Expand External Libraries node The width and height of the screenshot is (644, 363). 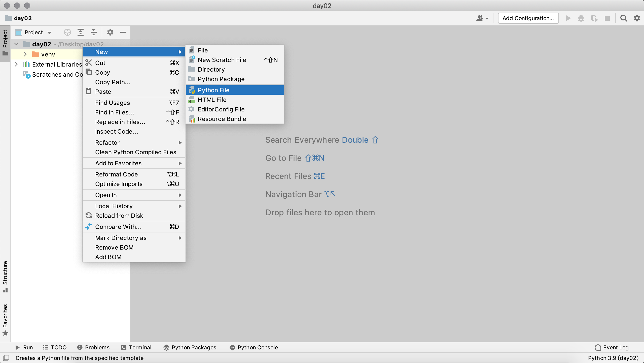16,64
